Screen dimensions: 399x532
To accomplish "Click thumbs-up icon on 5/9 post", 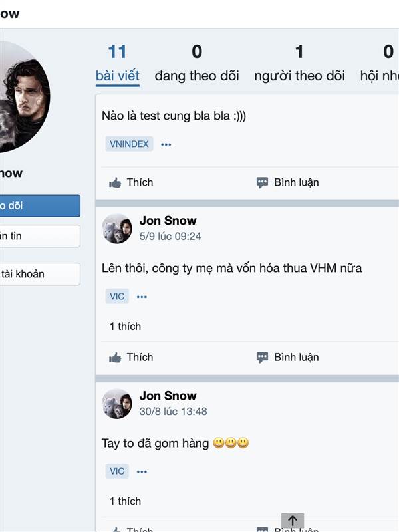I will (115, 358).
